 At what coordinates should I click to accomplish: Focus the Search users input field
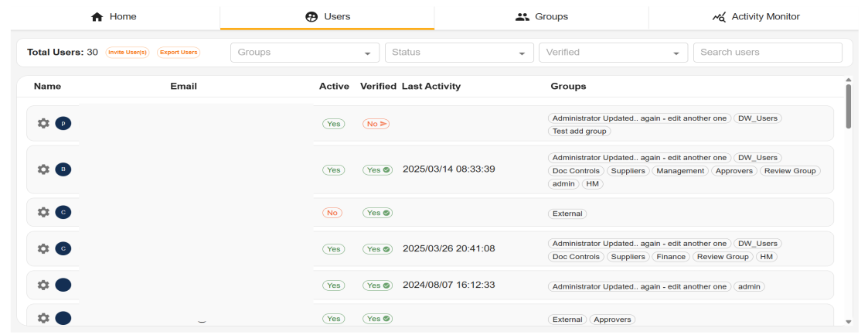coord(767,53)
